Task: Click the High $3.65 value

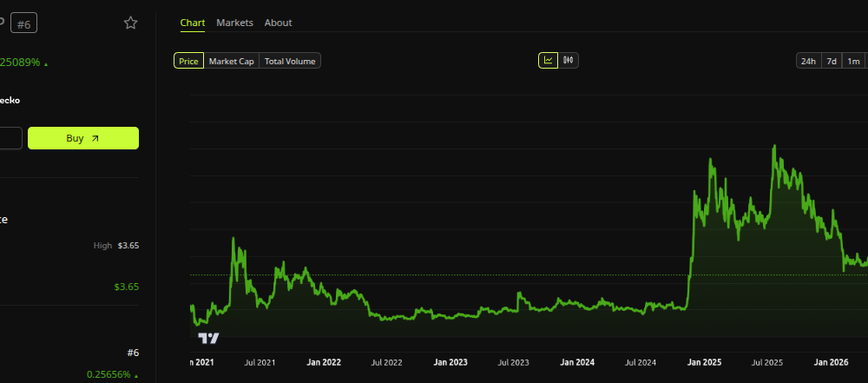Action: (128, 246)
